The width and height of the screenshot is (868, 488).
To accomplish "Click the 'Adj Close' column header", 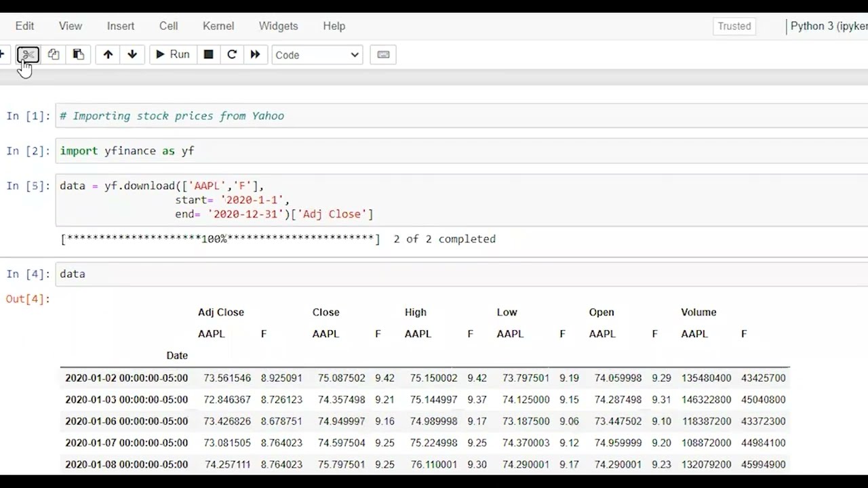I will (x=221, y=312).
